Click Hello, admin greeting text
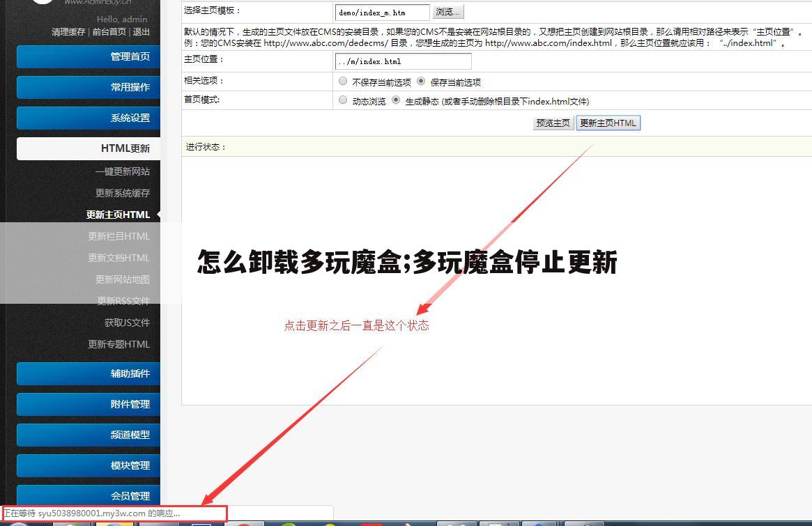Screen dimensions: 812x526 coord(122,19)
